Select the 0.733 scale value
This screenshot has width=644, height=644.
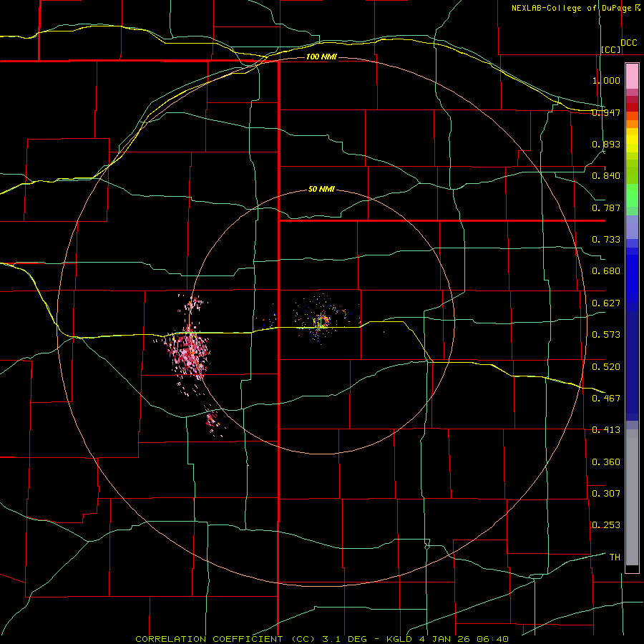tap(606, 240)
